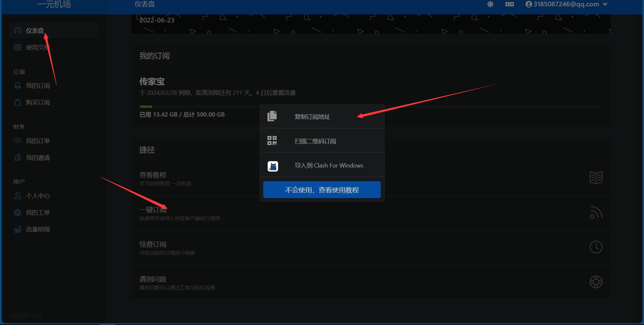Screen dimensions: 644x325
Task: Click the 我的工单 lifebuoy icon in sidebar
Action: tap(17, 212)
